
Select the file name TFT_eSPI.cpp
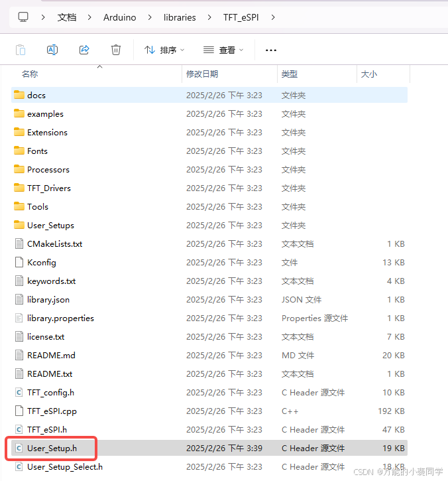52,411
